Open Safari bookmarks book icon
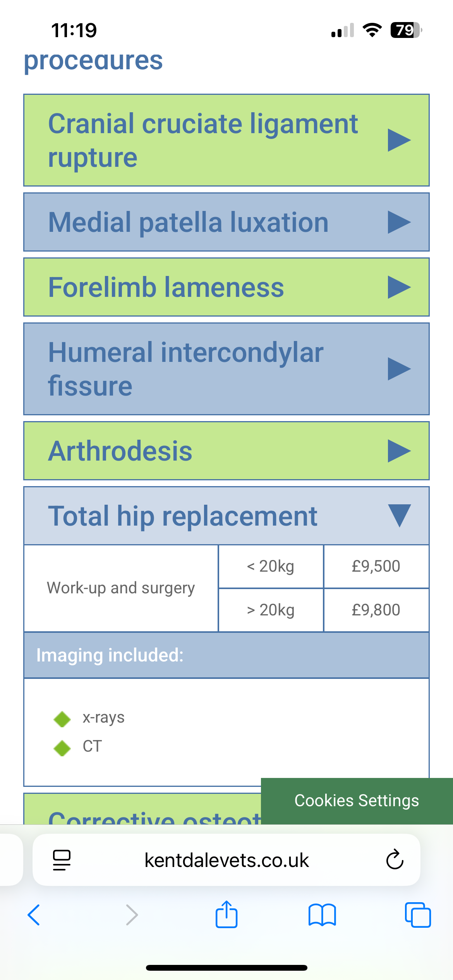The width and height of the screenshot is (453, 980). (322, 915)
